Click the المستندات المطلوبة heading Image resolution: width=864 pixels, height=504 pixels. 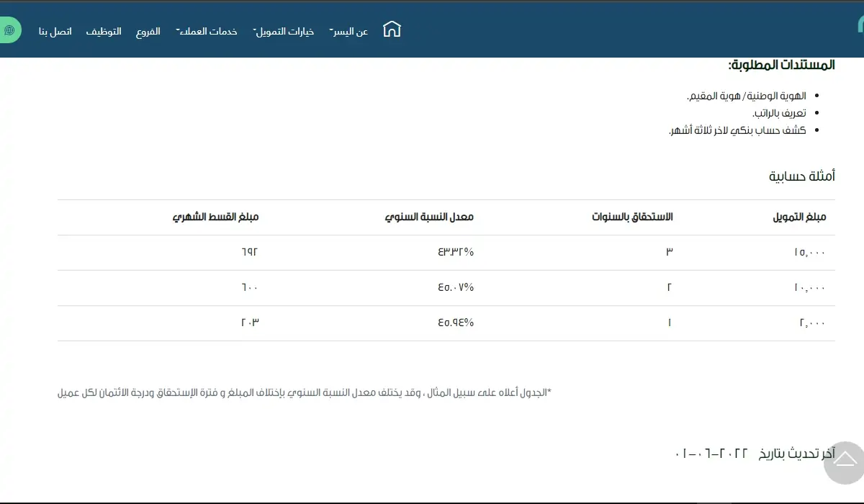(x=781, y=65)
